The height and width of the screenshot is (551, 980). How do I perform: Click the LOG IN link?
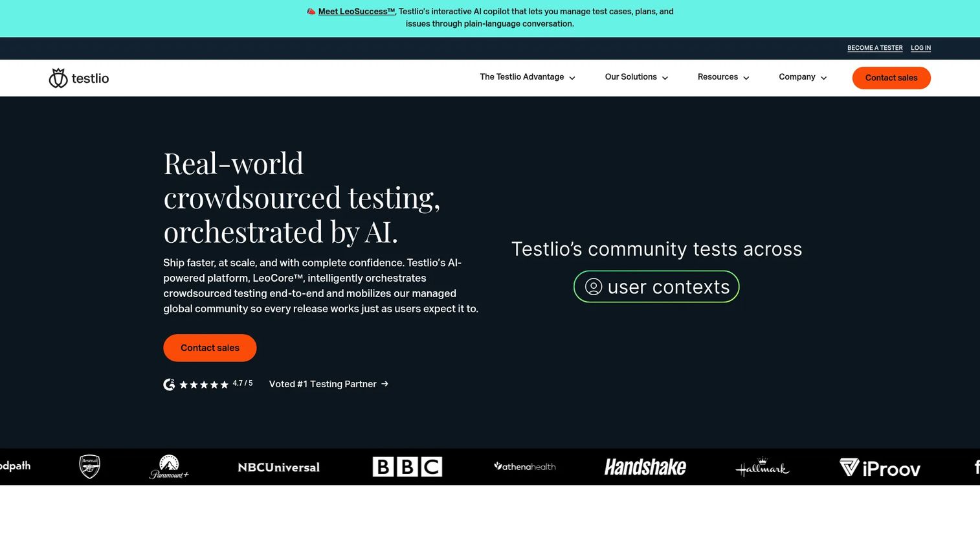(920, 48)
